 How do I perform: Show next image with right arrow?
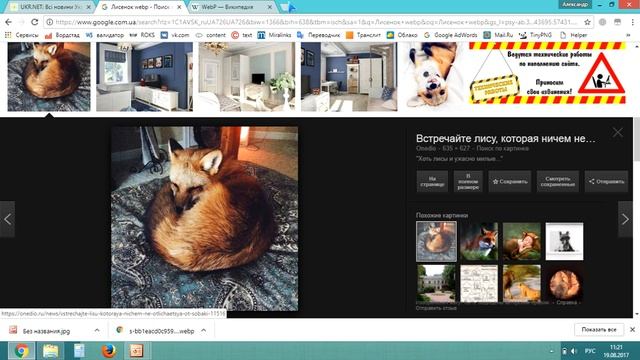625,219
